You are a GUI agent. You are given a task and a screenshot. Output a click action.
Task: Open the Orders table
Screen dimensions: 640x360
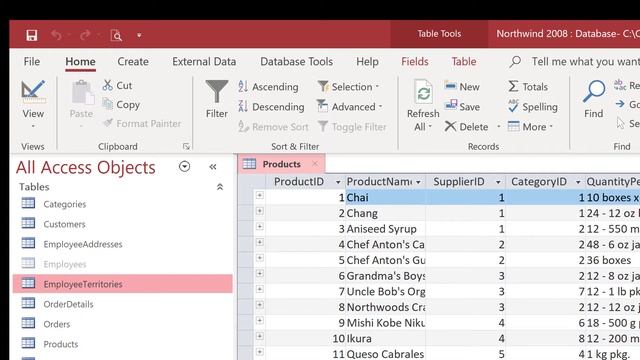tap(122, 324)
